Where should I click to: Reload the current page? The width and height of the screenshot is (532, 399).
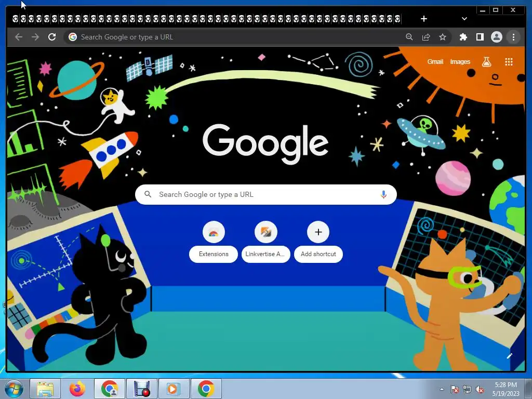pos(52,37)
